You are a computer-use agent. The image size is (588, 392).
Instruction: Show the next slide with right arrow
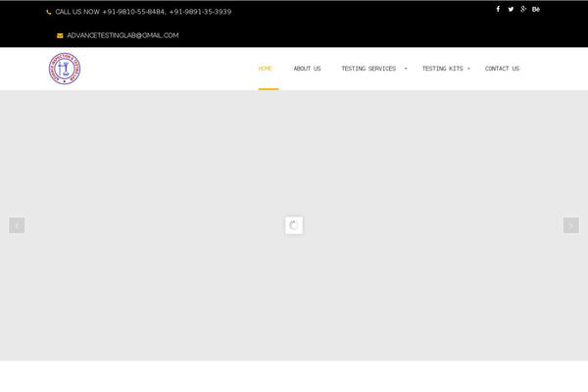coord(570,225)
